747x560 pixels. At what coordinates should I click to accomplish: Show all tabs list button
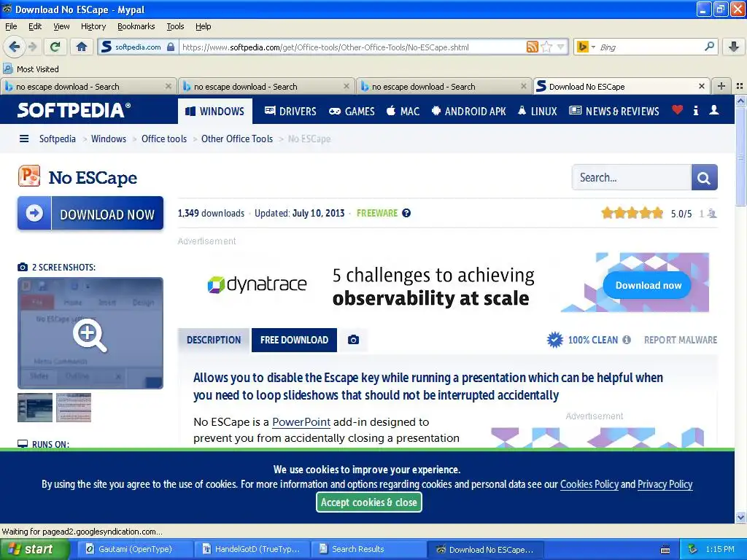[740, 86]
